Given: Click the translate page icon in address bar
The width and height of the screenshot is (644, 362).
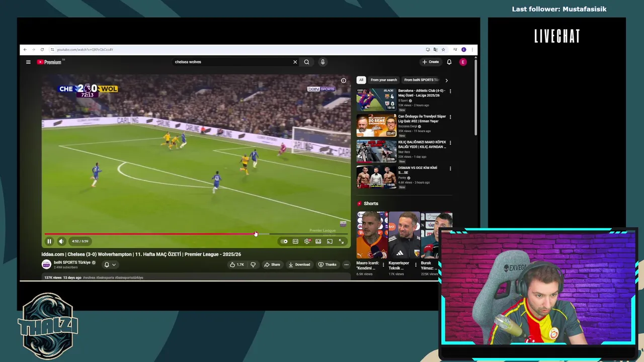Looking at the screenshot, I should [x=436, y=50].
